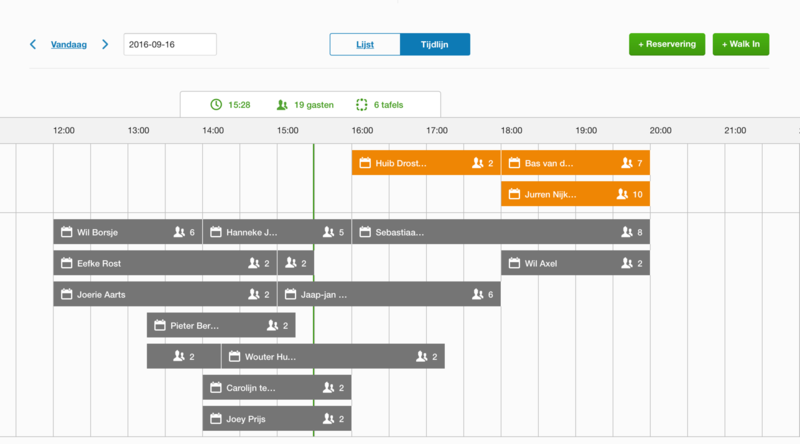The width and height of the screenshot is (800, 444).
Task: Click calendar icon on Joey Prijs reservation
Action: coord(216,419)
